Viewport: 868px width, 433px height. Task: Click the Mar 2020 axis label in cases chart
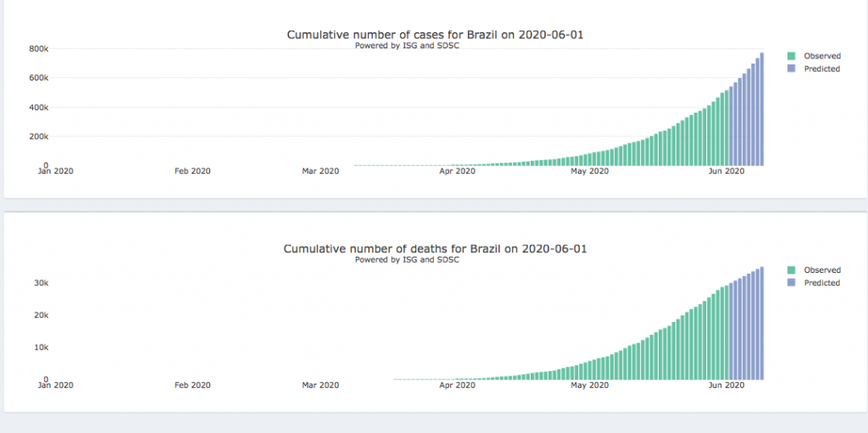pos(320,171)
